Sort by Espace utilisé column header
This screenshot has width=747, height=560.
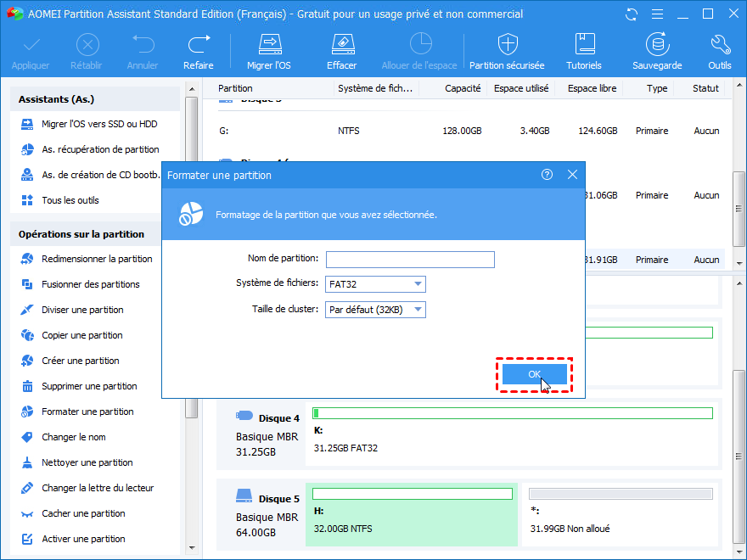pyautogui.click(x=521, y=88)
